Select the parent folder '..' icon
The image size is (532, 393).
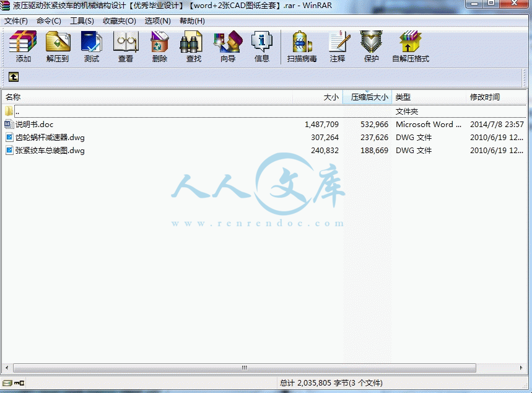[9, 111]
